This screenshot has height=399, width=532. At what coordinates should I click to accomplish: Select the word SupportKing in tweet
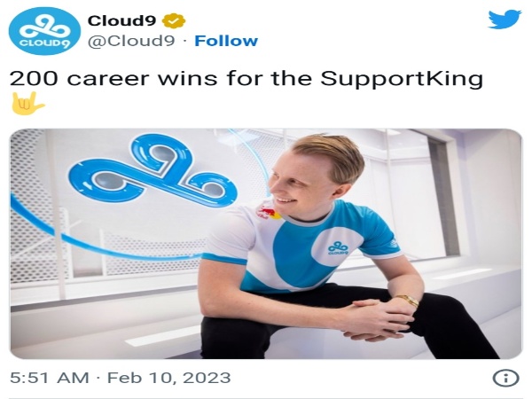pyautogui.click(x=402, y=79)
